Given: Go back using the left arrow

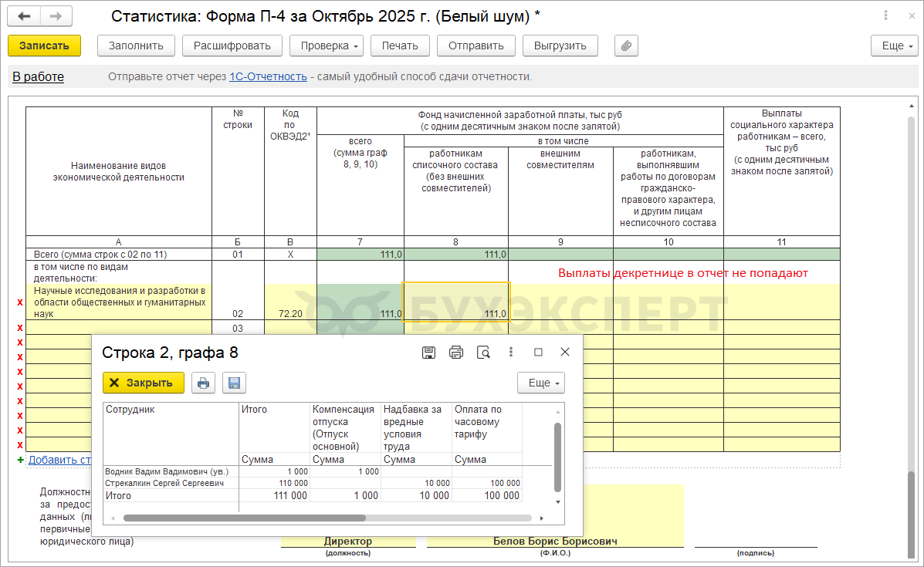Looking at the screenshot, I should (25, 16).
